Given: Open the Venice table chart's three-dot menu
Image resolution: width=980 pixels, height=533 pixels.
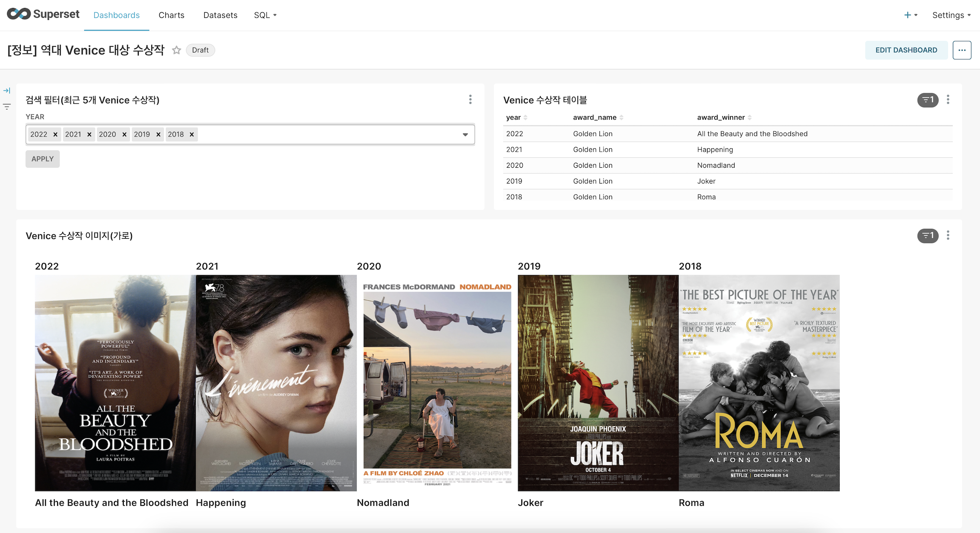Looking at the screenshot, I should pos(948,100).
